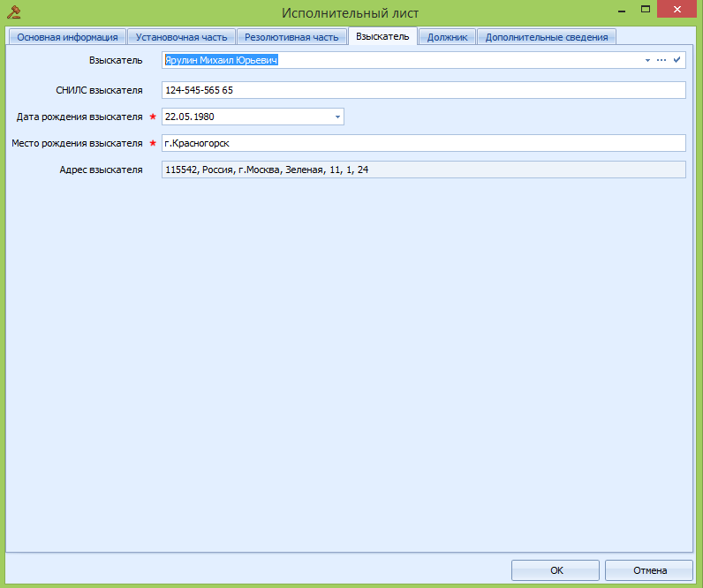This screenshot has width=703, height=588.
Task: Switch to the Установочная часть tab
Action: pyautogui.click(x=182, y=37)
